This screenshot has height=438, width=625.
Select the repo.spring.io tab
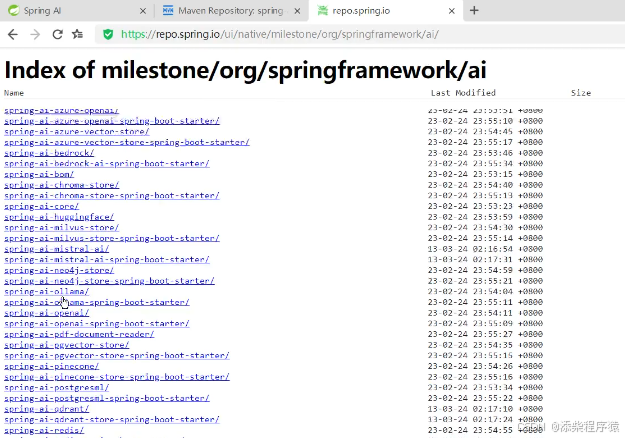386,11
